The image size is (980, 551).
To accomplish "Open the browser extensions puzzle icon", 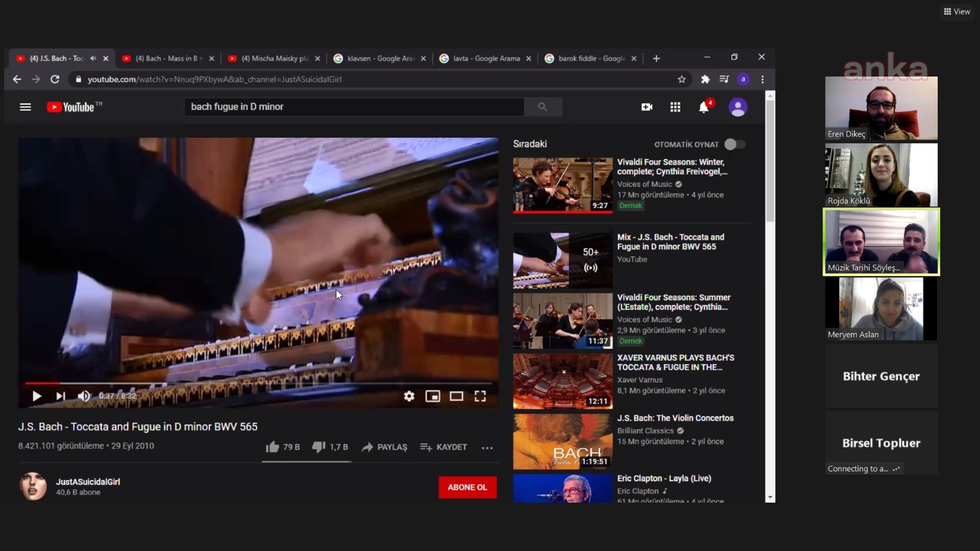I will pyautogui.click(x=705, y=79).
